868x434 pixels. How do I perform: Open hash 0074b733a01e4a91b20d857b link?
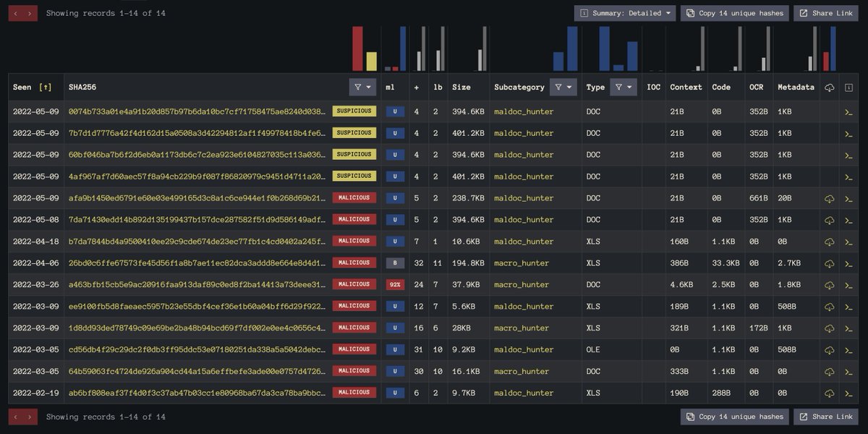point(197,111)
